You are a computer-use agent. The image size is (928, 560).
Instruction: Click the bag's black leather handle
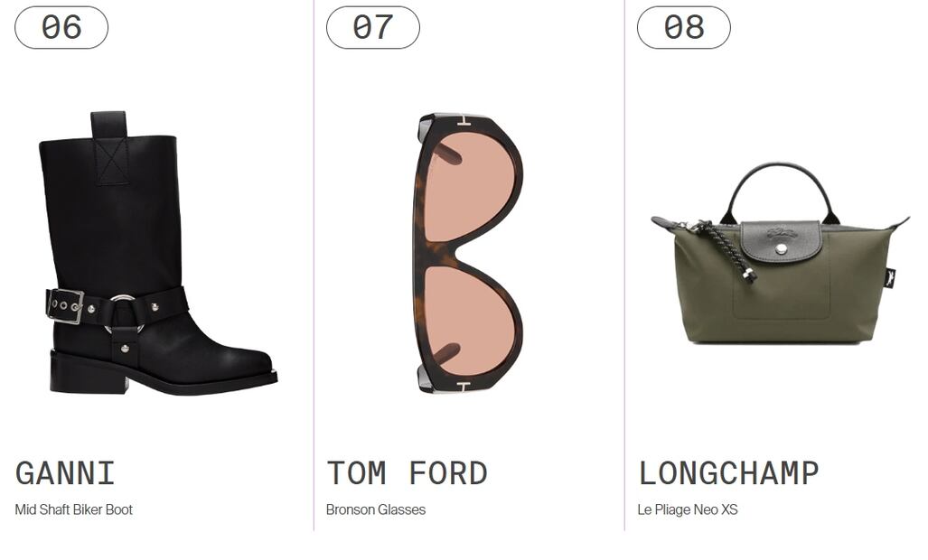click(x=782, y=190)
